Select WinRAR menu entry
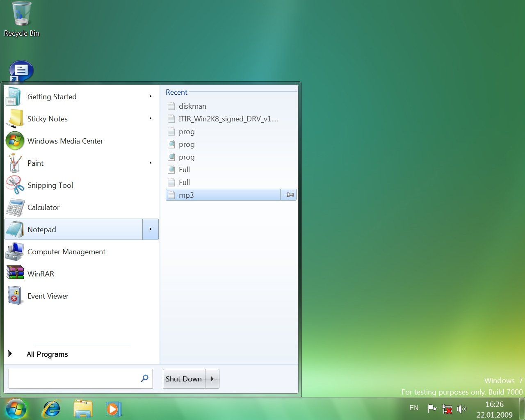Screen dimensions: 525x420 coord(81,274)
